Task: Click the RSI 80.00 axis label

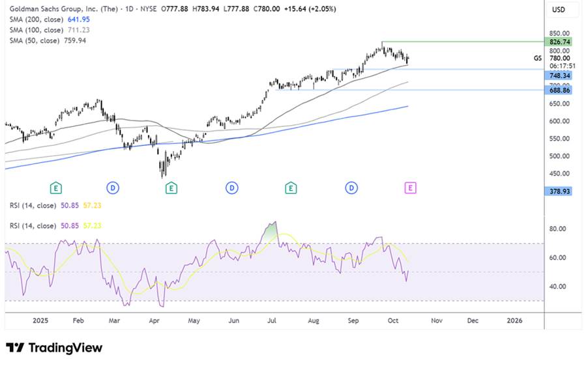Action: pyautogui.click(x=557, y=229)
